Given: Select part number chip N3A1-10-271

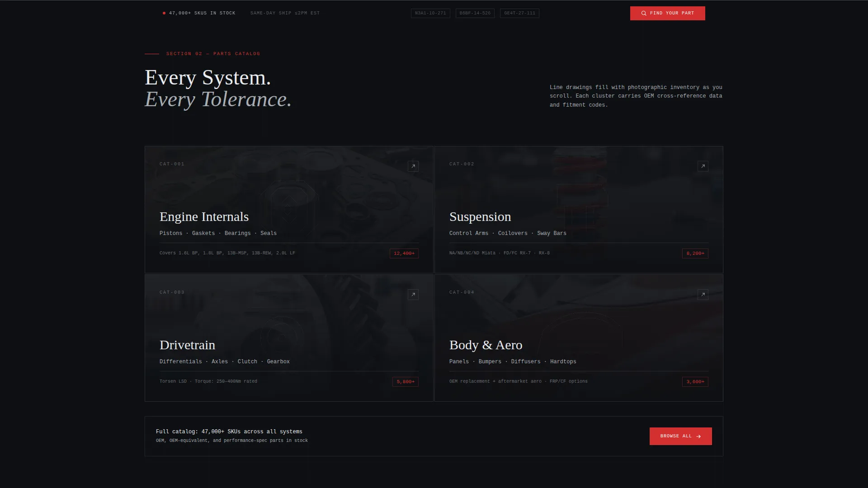Looking at the screenshot, I should (430, 13).
